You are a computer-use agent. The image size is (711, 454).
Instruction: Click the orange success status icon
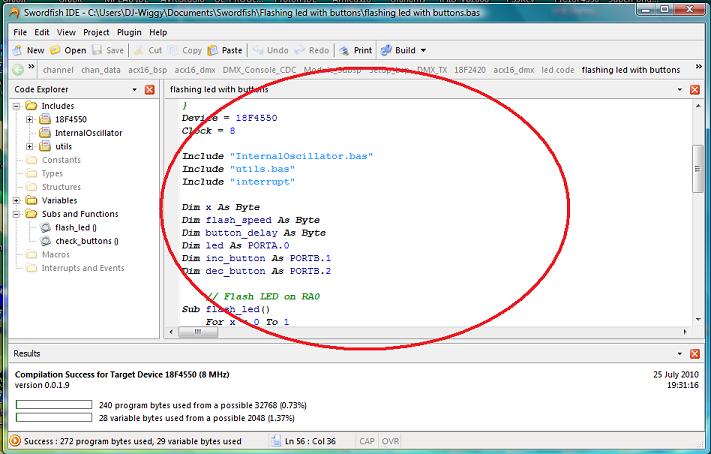tap(15, 441)
